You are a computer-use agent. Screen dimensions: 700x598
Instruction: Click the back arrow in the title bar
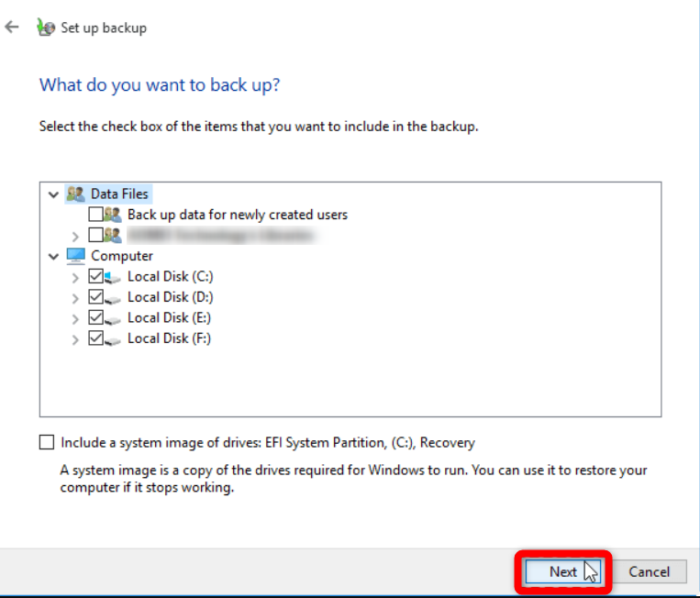[x=12, y=28]
